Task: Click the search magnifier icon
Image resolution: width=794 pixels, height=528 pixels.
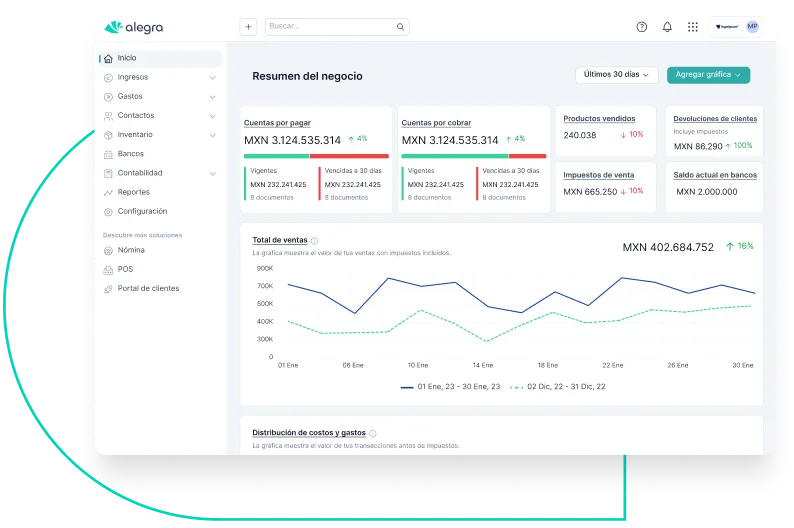Action: 401,27
